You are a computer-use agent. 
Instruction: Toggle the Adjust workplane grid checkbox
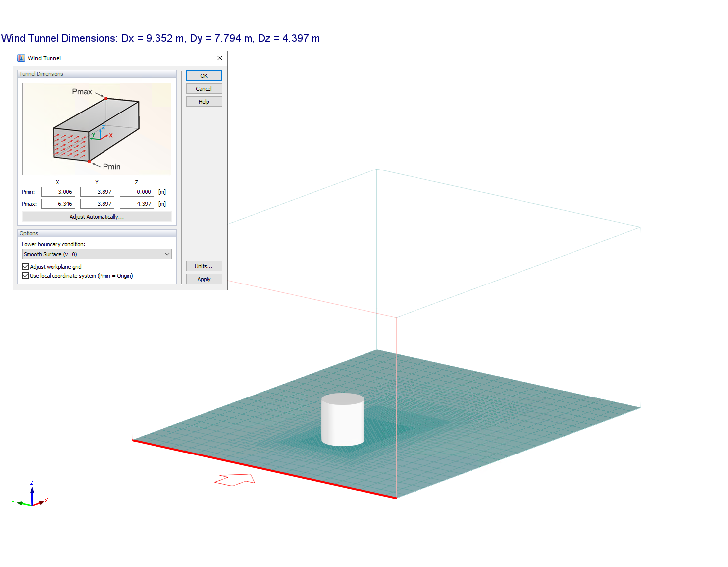pos(25,266)
